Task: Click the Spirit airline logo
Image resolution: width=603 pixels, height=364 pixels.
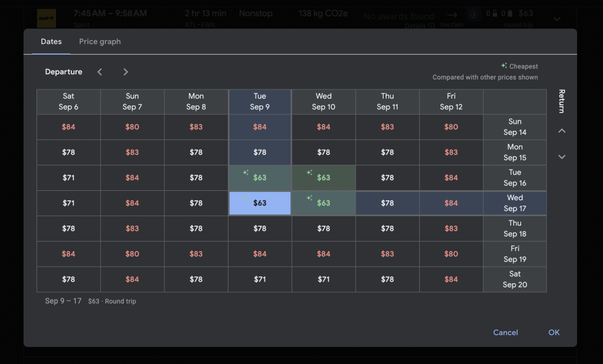Action: point(47,18)
